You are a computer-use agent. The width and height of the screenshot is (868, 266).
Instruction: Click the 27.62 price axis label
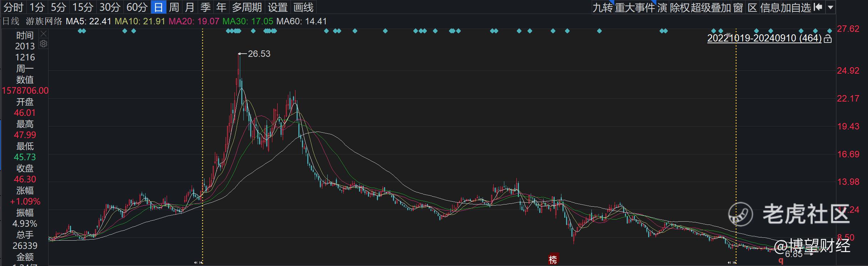click(848, 29)
